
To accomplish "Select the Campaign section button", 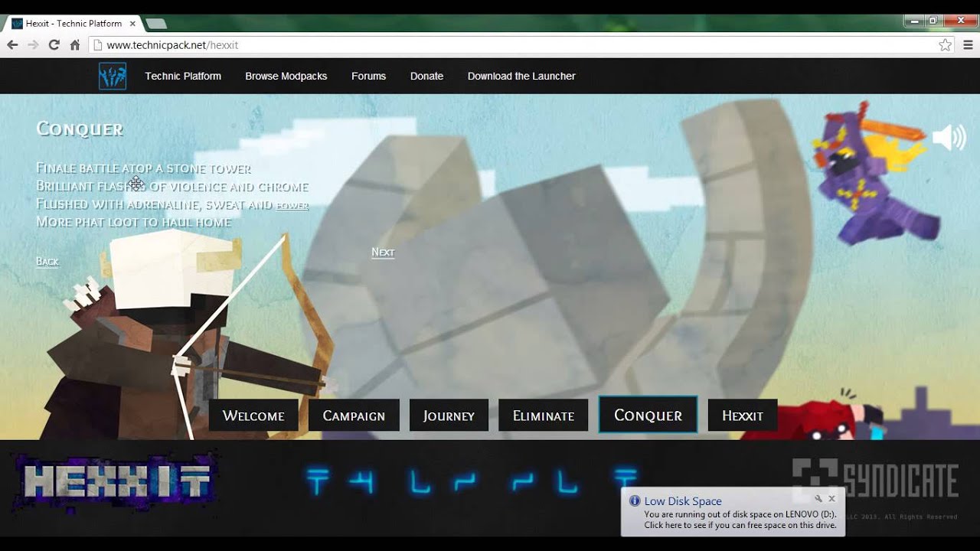I will (354, 416).
